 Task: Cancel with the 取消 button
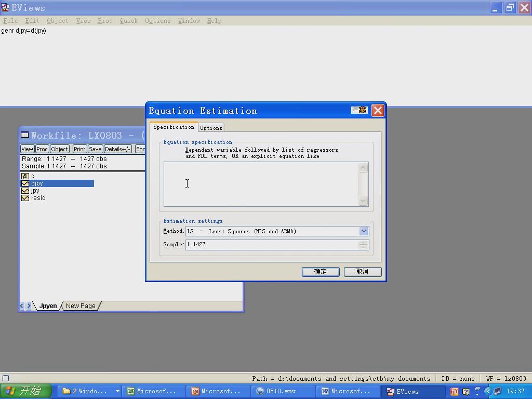363,272
